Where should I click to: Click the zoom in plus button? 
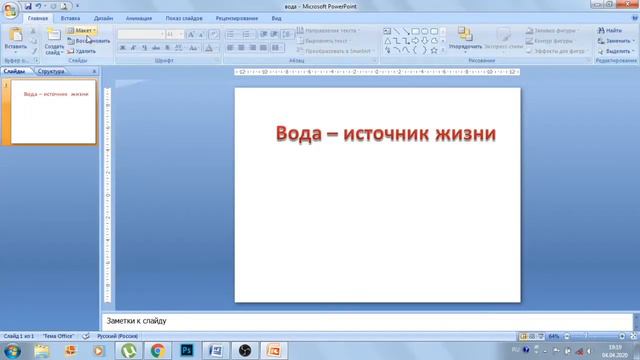[622, 336]
